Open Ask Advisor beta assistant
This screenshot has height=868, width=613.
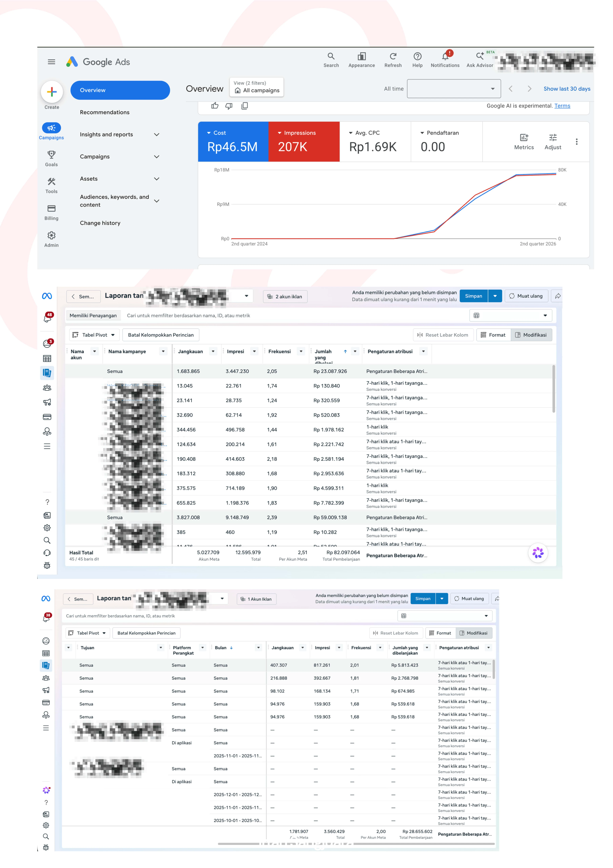[480, 60]
